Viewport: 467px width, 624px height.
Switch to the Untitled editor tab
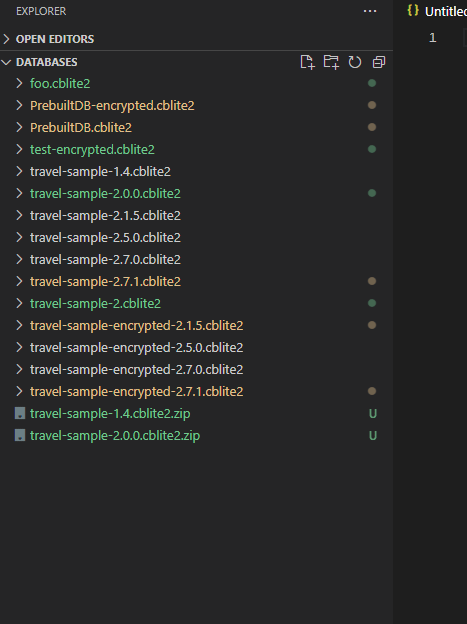click(446, 12)
